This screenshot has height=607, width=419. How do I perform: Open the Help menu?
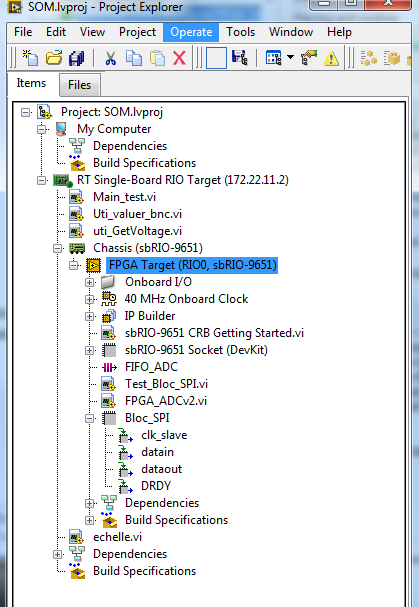coord(339,32)
